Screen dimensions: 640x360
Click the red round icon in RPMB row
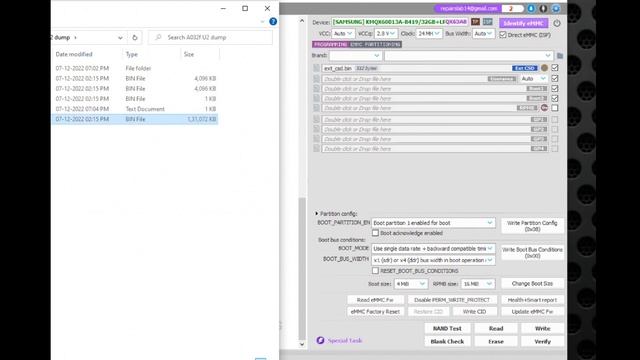click(x=544, y=108)
